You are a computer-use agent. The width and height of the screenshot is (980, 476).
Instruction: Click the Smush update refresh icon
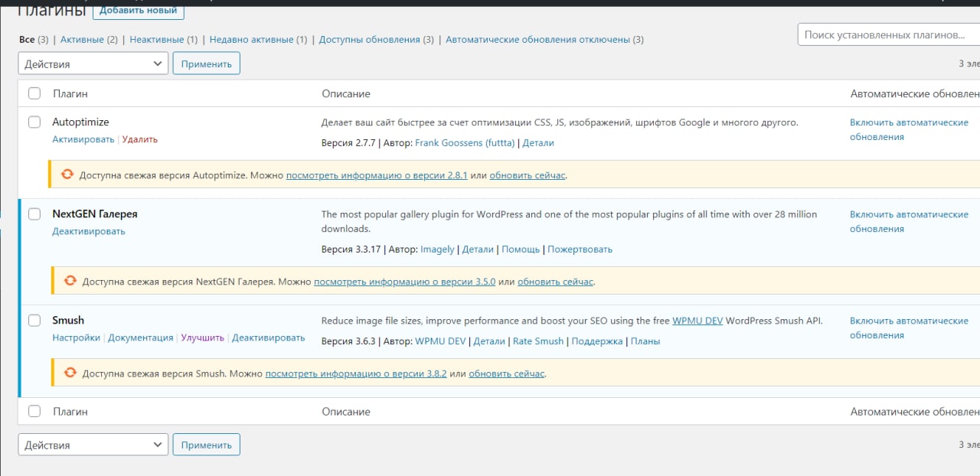click(70, 373)
